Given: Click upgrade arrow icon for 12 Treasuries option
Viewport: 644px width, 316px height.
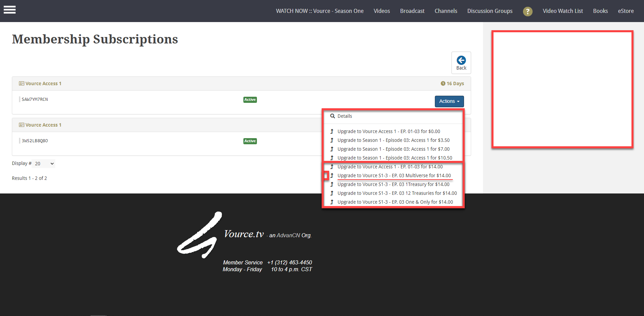Looking at the screenshot, I should (x=332, y=193).
